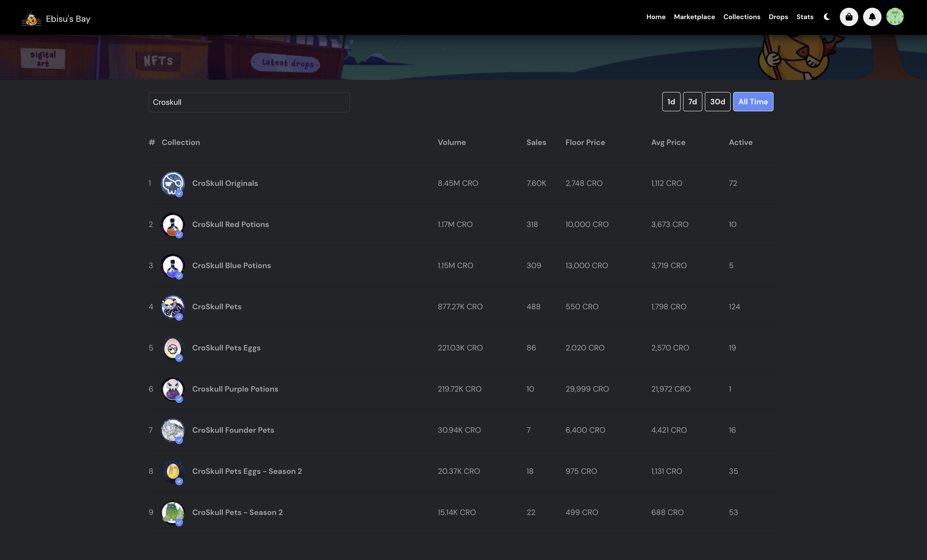Viewport: 927px width, 560px height.
Task: Open CroSkull Pets Eggs link
Action: coord(227,348)
